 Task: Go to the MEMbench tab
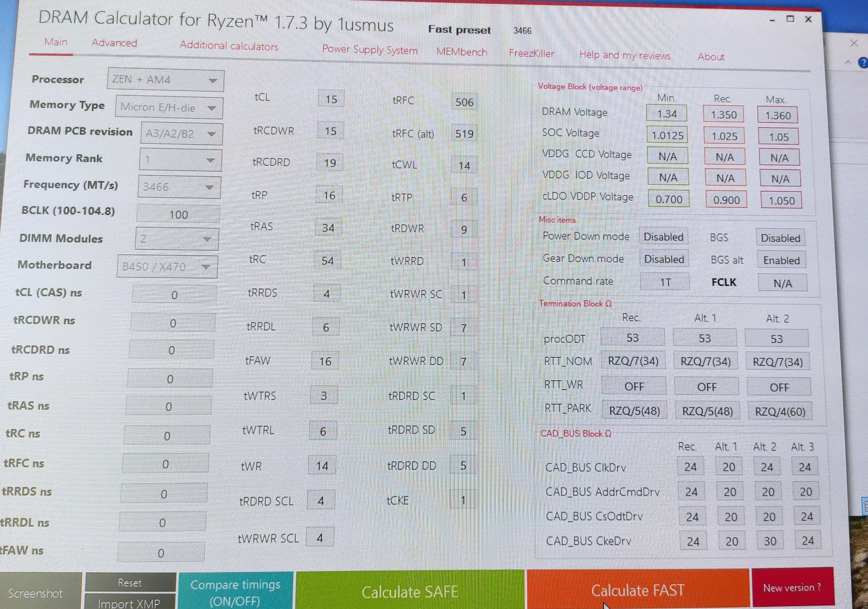pyautogui.click(x=462, y=52)
